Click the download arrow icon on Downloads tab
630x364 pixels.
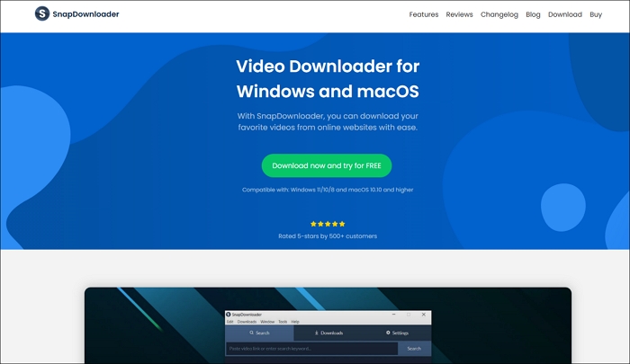click(x=317, y=333)
